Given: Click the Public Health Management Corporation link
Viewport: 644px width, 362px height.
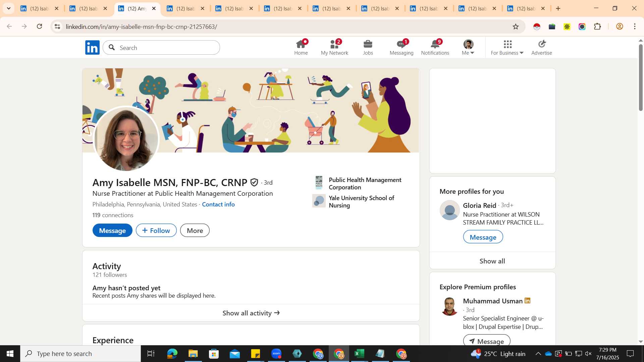Looking at the screenshot, I should click(365, 183).
